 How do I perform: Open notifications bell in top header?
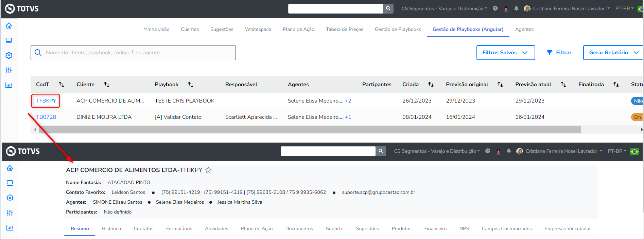pyautogui.click(x=516, y=8)
